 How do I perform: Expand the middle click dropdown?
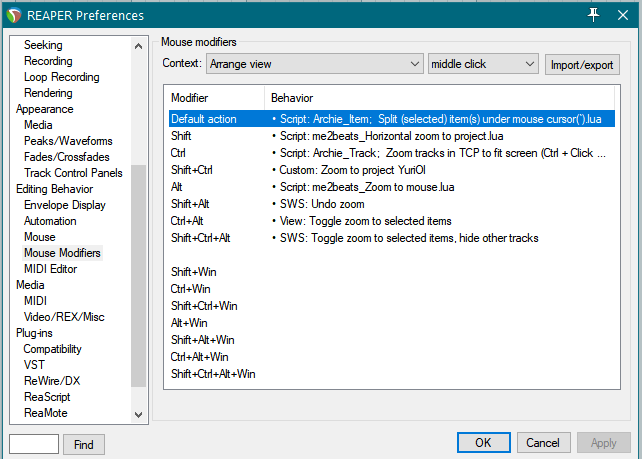[x=484, y=64]
